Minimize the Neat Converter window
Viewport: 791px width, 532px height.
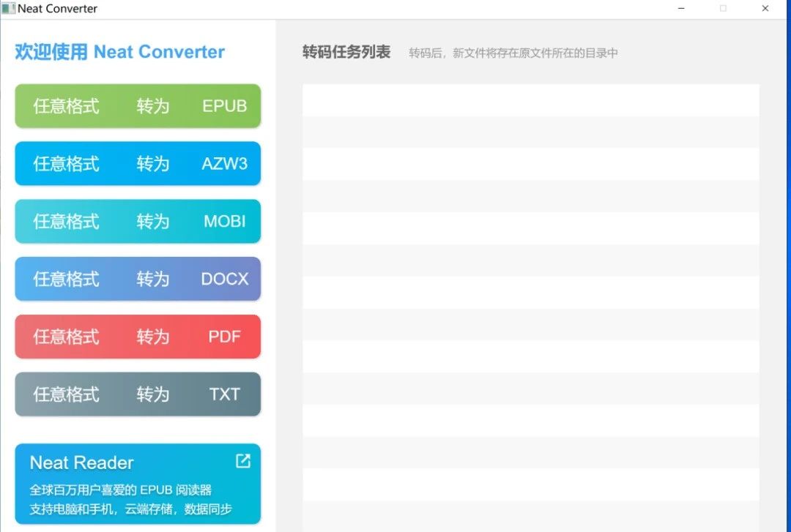click(682, 9)
